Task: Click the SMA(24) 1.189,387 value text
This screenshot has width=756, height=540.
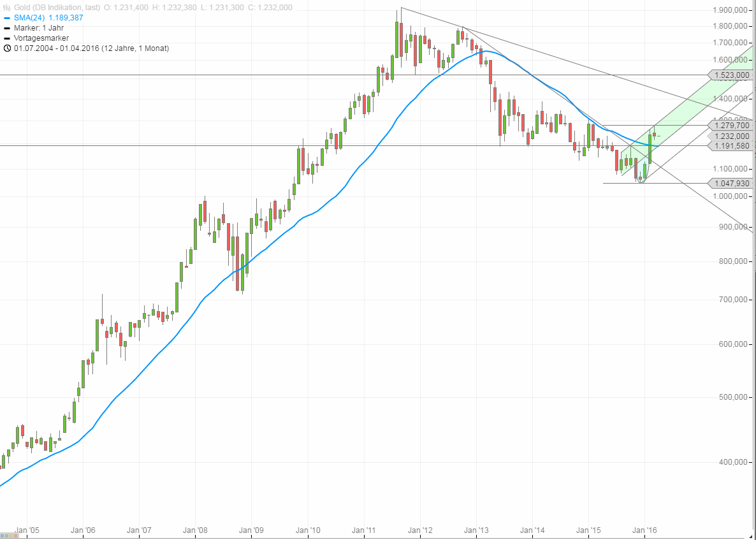Action: point(66,18)
